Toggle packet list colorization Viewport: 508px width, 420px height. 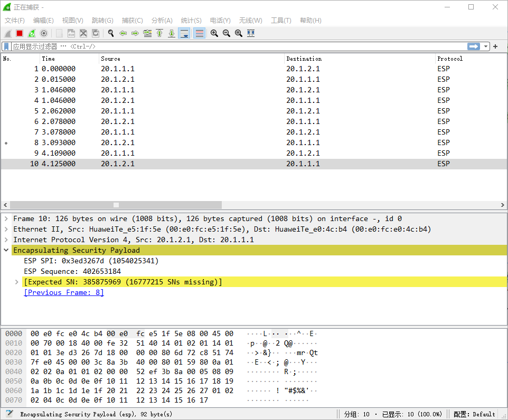(x=199, y=33)
